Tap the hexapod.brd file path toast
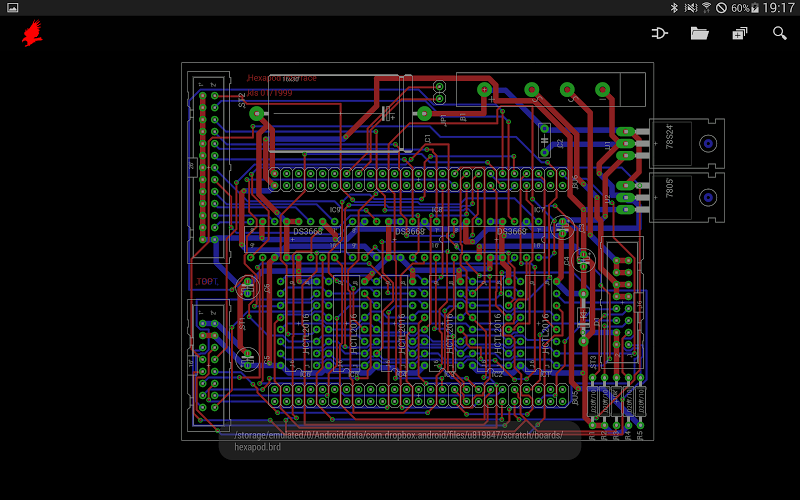This screenshot has height=500, width=800. [x=399, y=441]
